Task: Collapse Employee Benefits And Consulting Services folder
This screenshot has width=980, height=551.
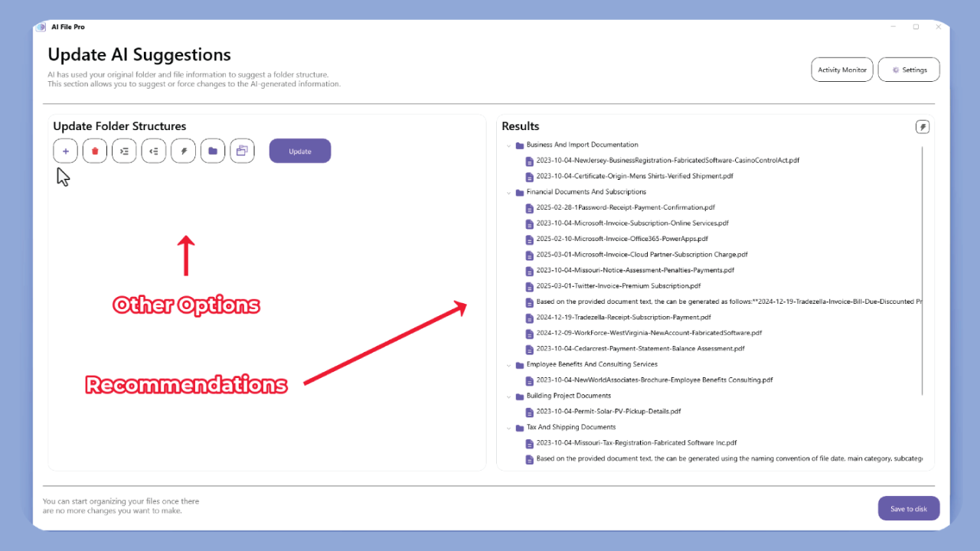Action: click(508, 365)
